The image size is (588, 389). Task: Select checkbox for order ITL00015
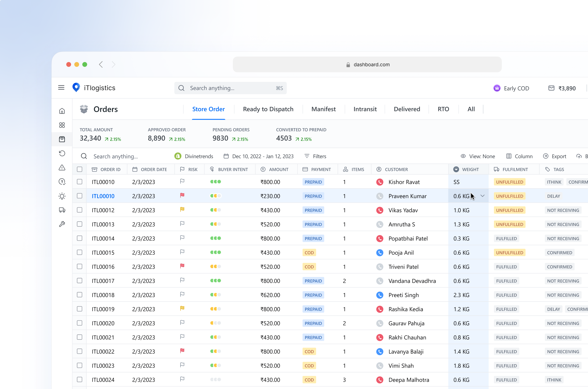tap(80, 252)
